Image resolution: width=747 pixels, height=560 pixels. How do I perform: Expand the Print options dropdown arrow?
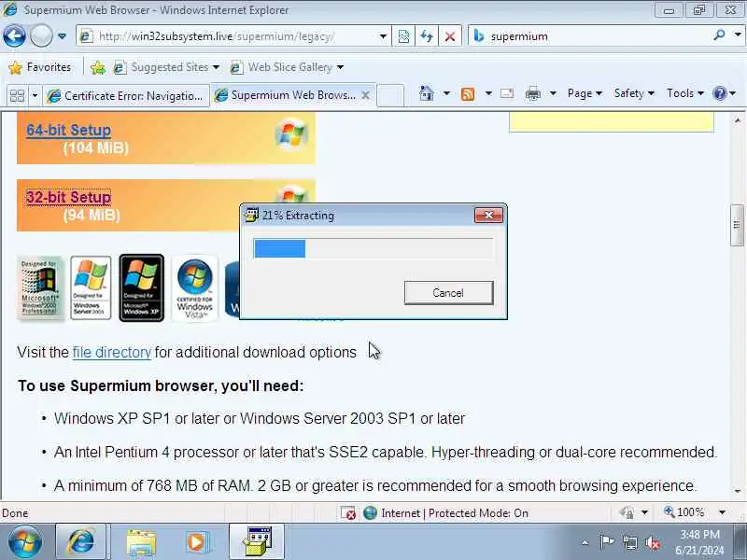[x=553, y=93]
